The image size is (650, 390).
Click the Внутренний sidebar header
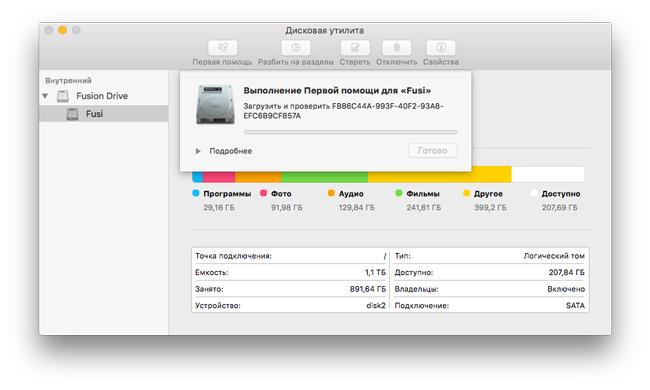(68, 80)
